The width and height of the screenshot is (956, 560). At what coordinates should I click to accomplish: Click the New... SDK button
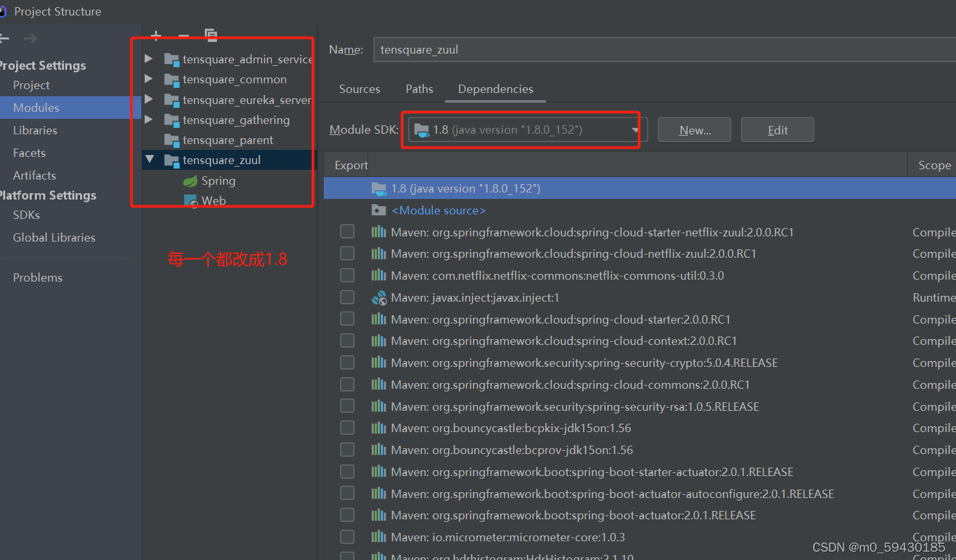click(694, 130)
